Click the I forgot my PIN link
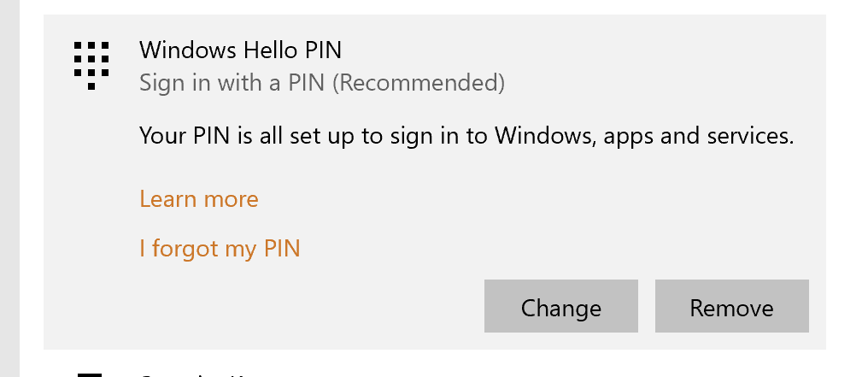This screenshot has height=377, width=868. [220, 249]
